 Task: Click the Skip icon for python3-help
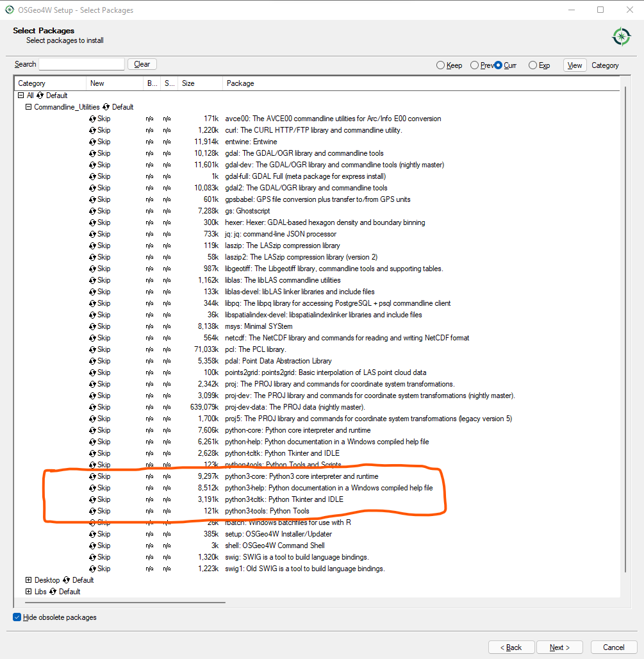pos(92,488)
